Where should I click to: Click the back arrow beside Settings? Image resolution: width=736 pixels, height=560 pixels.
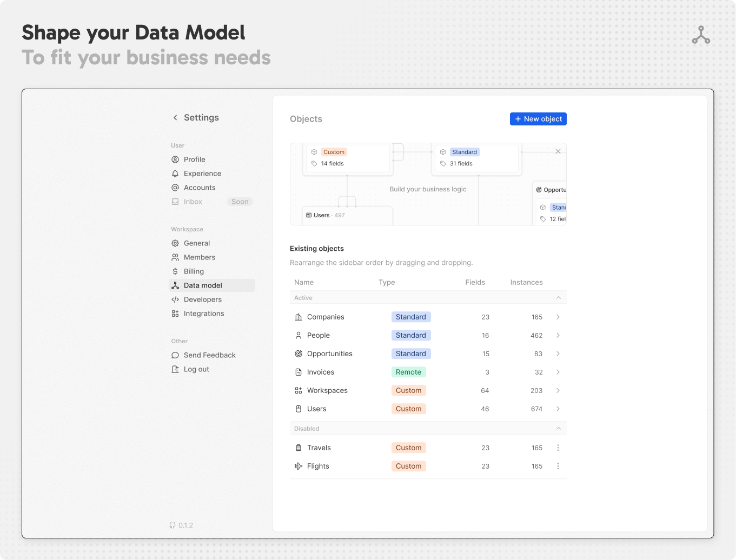175,118
